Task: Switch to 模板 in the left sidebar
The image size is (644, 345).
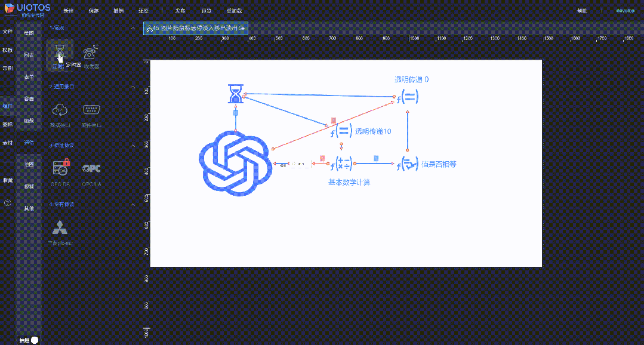Action: coord(7,50)
